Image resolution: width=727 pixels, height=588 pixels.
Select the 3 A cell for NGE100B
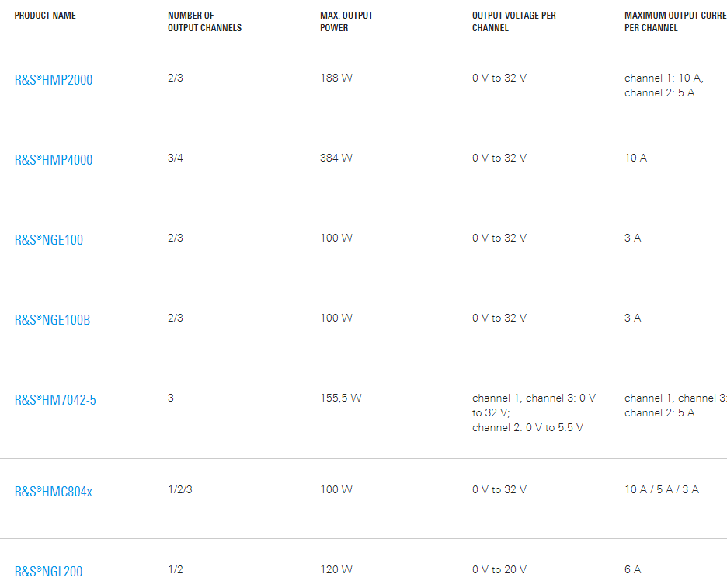(x=633, y=318)
